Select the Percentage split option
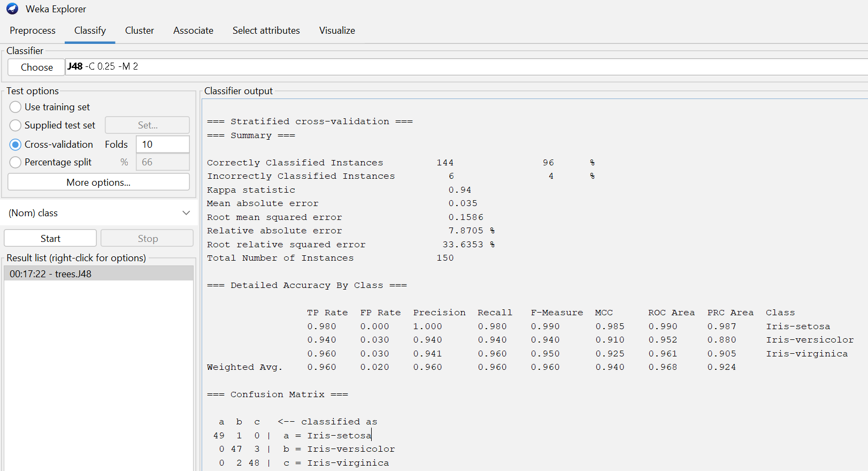Screen dimensions: 868x471 [16, 162]
